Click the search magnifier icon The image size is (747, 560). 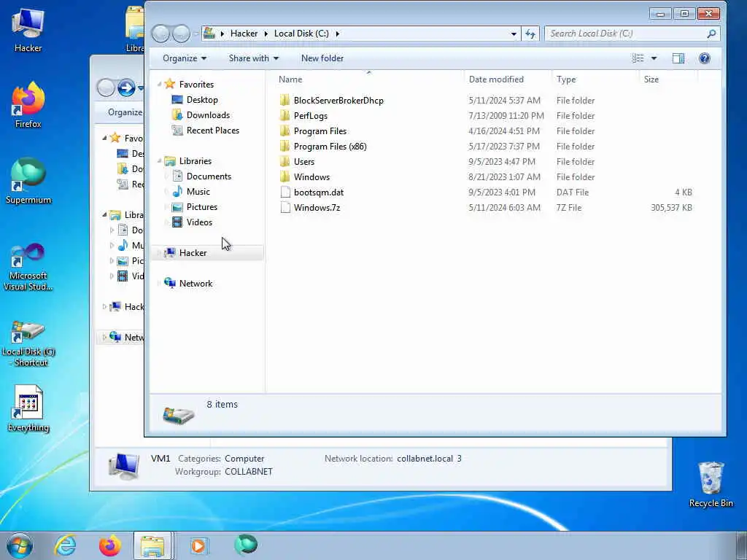pos(711,34)
